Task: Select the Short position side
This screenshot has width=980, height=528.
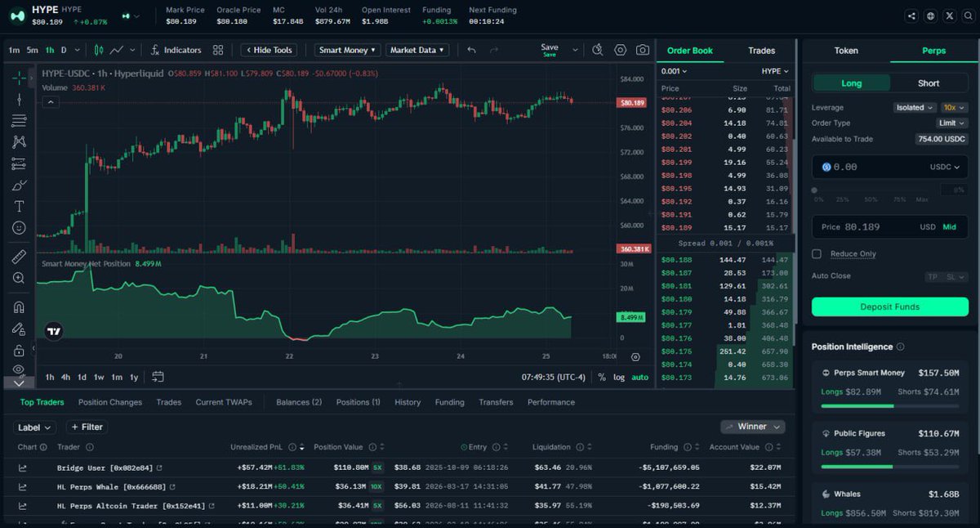Action: coord(928,83)
